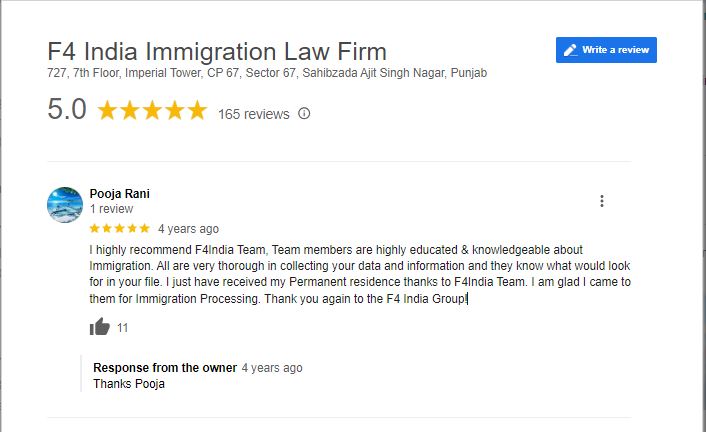This screenshot has height=432, width=706.
Task: Click the 'Response from the owner' heading
Action: 165,368
